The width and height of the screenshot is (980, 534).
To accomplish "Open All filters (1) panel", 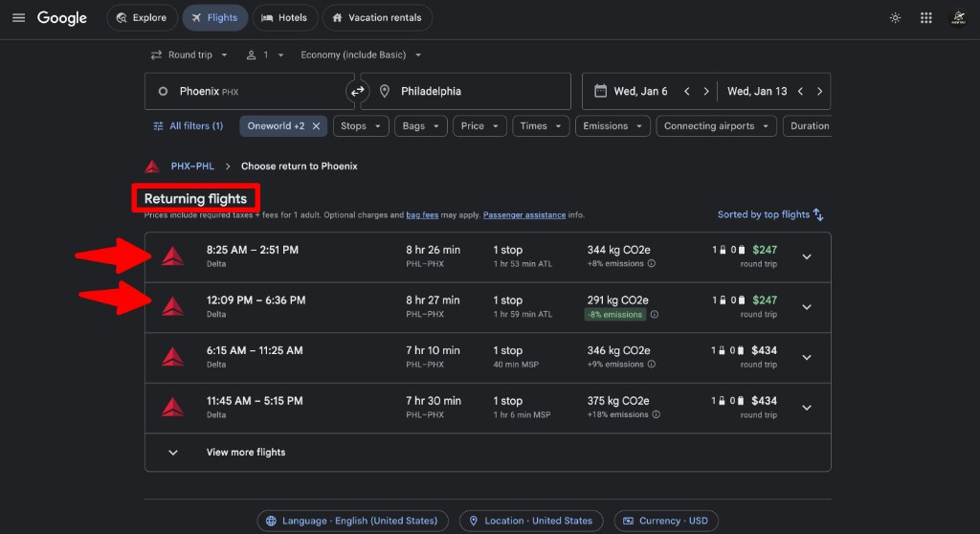I will tap(189, 126).
